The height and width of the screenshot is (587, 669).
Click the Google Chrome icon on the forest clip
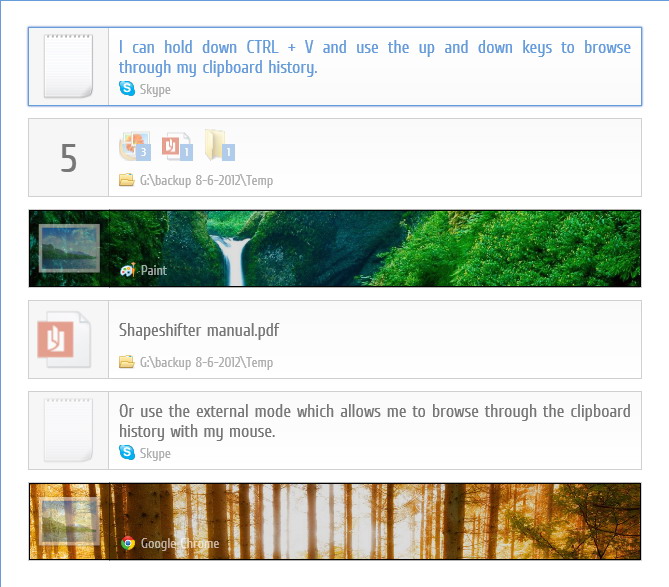click(x=128, y=543)
